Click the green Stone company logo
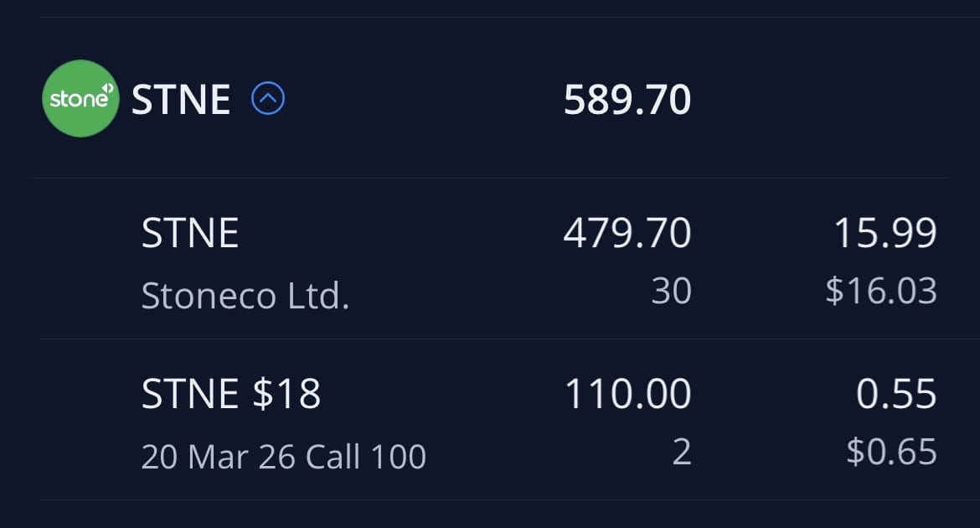 pyautogui.click(x=80, y=99)
